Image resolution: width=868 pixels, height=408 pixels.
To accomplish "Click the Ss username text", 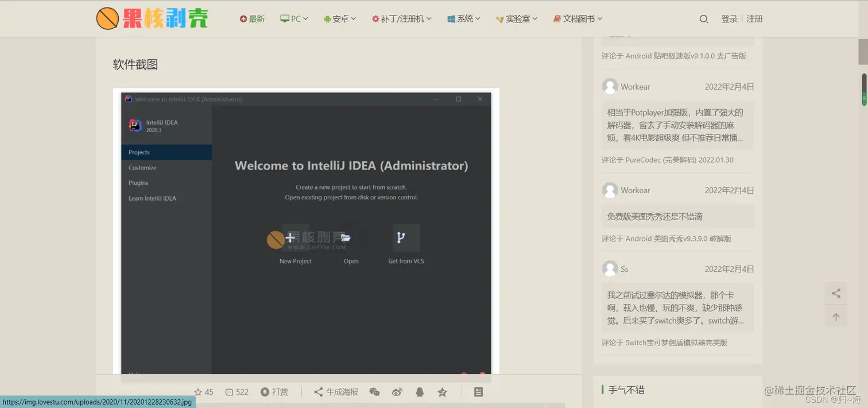I will [x=625, y=269].
